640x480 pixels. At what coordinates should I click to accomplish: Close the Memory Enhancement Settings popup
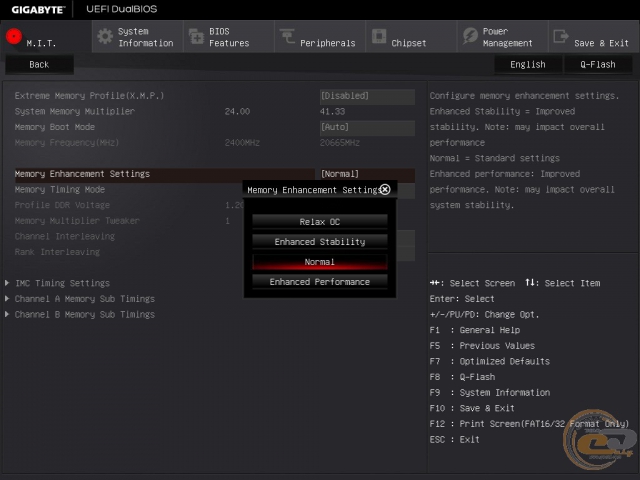(385, 189)
